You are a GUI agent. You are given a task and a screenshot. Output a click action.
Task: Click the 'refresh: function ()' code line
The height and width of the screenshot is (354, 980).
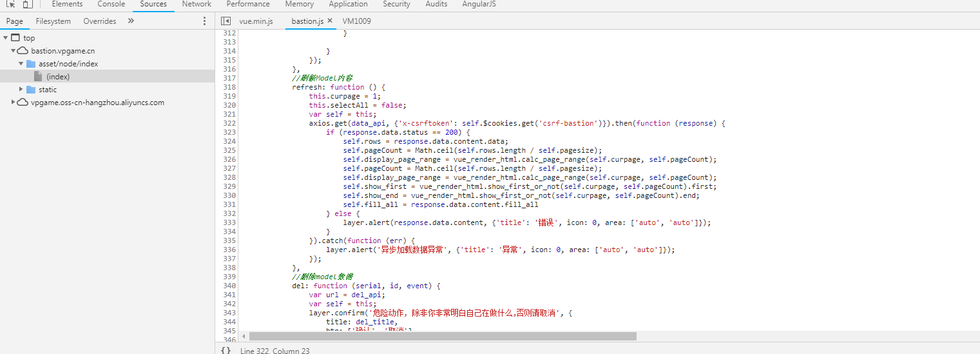pos(338,87)
